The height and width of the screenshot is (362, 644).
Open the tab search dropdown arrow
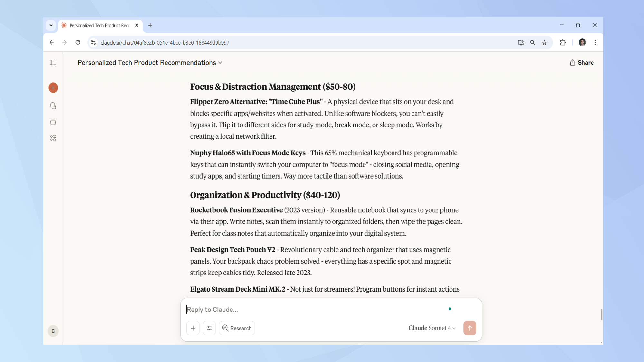click(51, 25)
